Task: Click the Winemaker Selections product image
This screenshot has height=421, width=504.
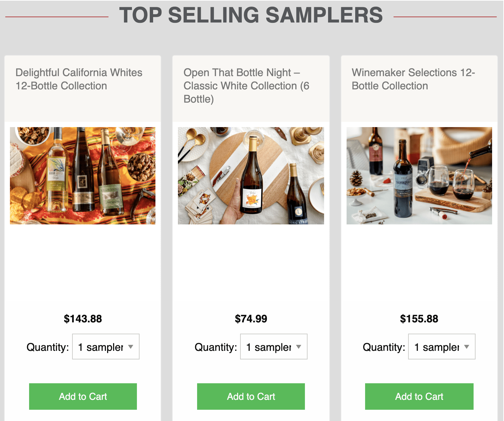Action: [419, 176]
